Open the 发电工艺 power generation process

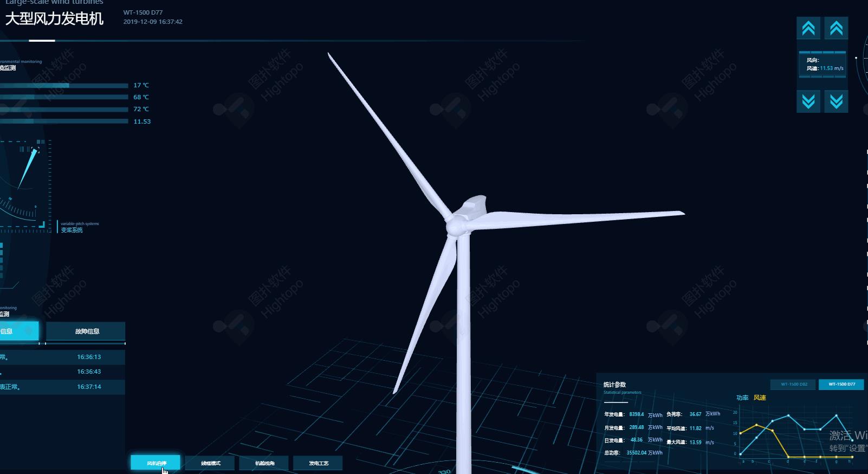(319, 463)
